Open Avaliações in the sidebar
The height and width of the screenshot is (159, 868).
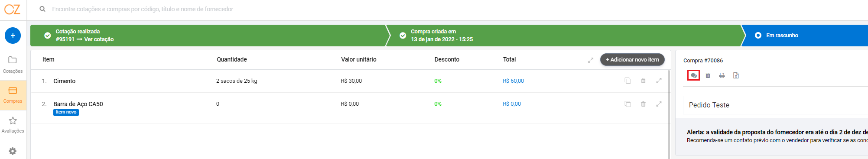point(13,125)
